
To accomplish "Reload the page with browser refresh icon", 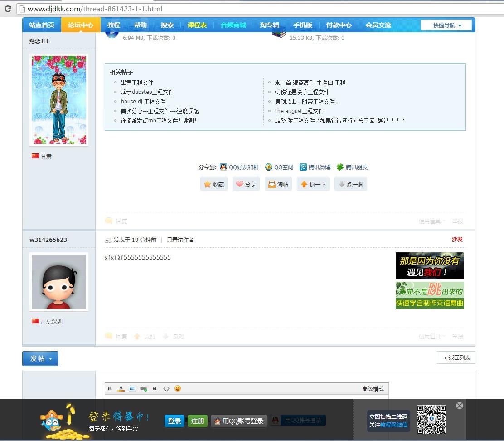I will pos(8,9).
